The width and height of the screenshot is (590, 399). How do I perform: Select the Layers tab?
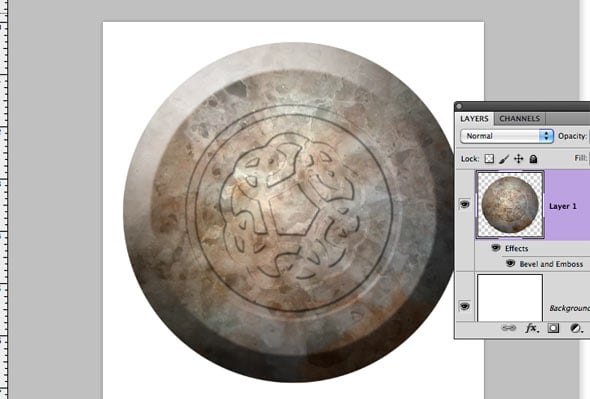474,119
